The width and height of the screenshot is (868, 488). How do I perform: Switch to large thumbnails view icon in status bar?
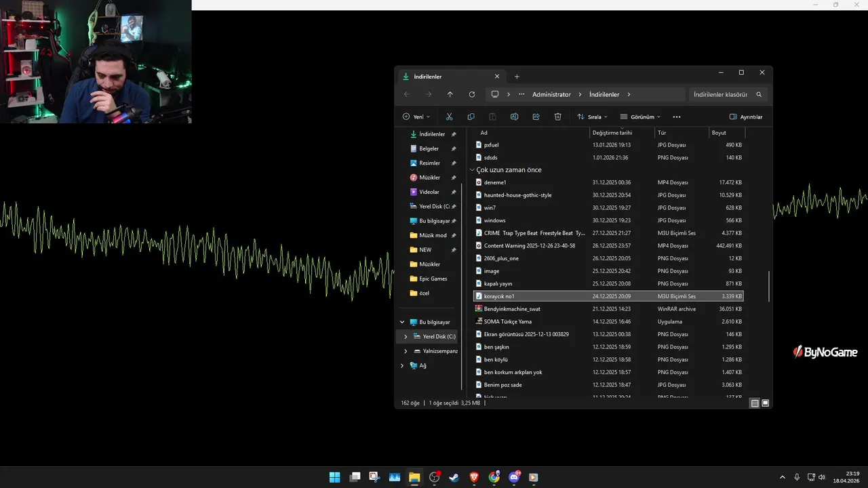[x=766, y=403]
